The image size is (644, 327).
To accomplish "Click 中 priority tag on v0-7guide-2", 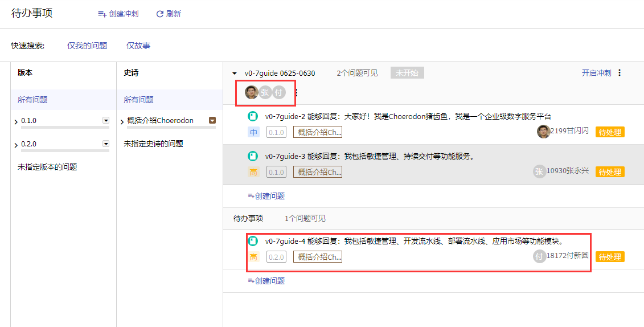I will click(x=253, y=132).
